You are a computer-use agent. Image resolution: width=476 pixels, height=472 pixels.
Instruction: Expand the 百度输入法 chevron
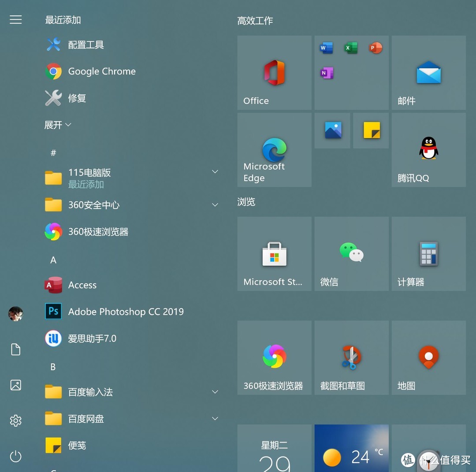coord(215,392)
